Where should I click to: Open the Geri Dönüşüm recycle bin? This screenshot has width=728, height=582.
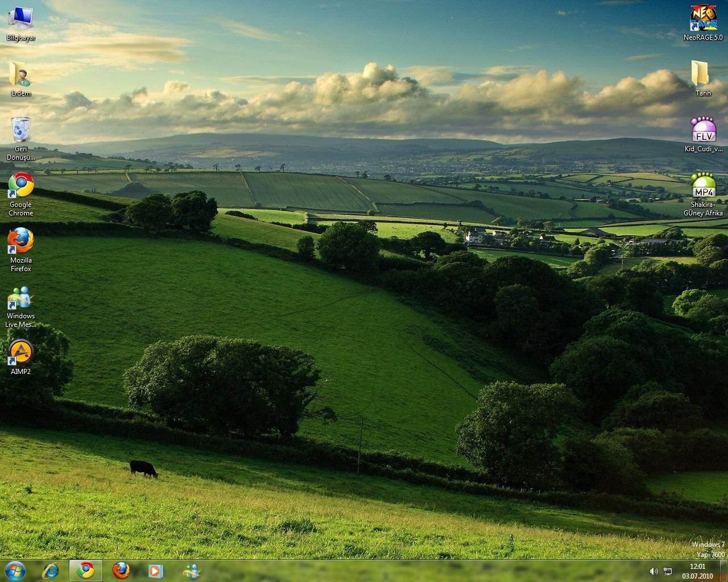pyautogui.click(x=20, y=130)
